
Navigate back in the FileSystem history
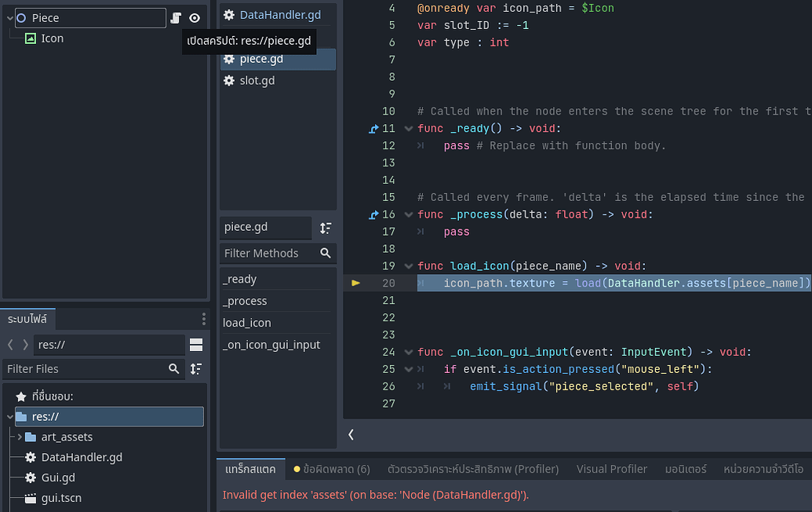pos(9,344)
